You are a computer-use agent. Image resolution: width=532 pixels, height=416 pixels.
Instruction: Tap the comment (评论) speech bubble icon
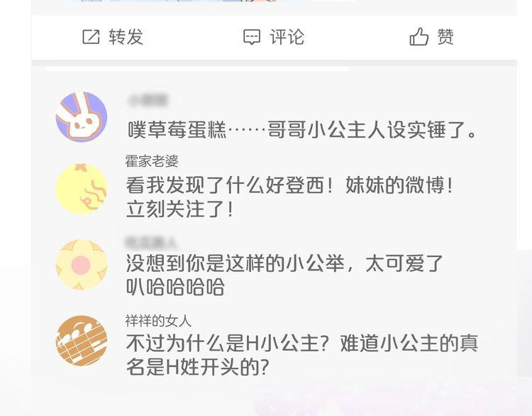252,37
